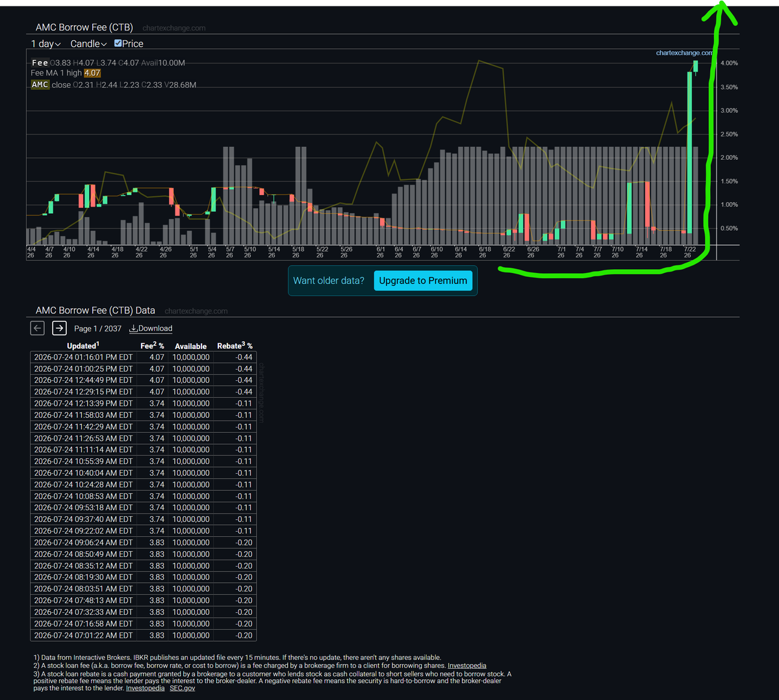Viewport: 779px width, 700px height.
Task: Click the 6/18 date label on x-axis
Action: tap(485, 252)
